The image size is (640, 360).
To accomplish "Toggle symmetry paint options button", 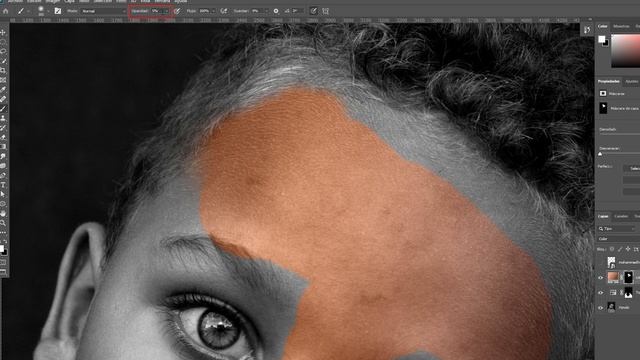I will pyautogui.click(x=325, y=11).
